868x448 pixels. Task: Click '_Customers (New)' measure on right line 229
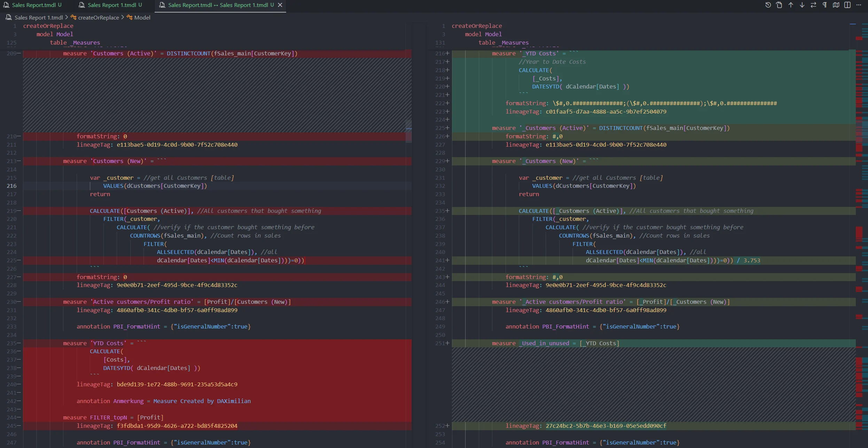(x=549, y=161)
